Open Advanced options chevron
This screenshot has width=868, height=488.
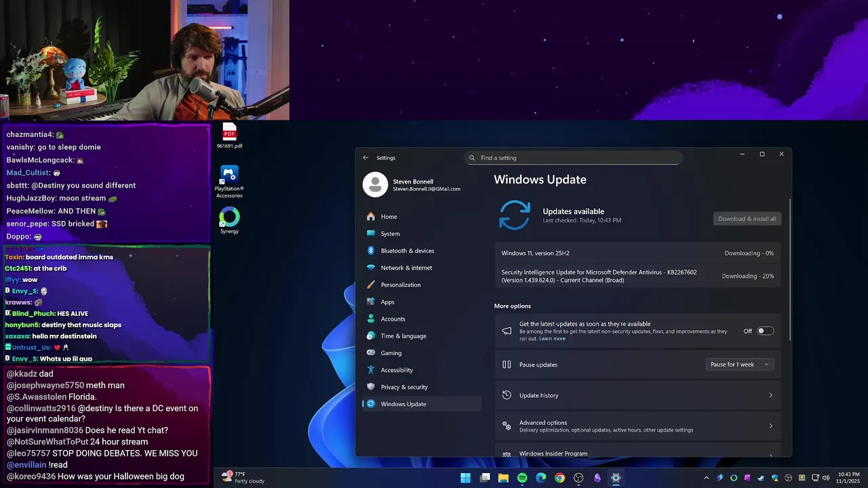point(770,426)
